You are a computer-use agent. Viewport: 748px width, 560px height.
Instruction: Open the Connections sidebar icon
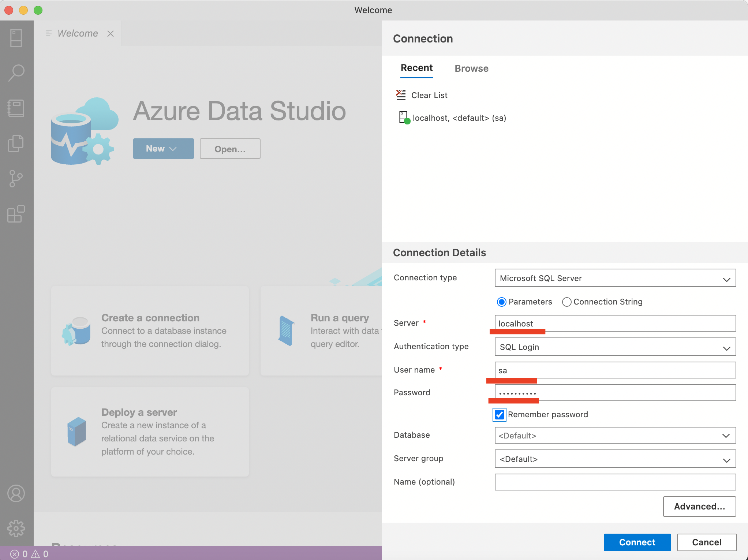(16, 38)
